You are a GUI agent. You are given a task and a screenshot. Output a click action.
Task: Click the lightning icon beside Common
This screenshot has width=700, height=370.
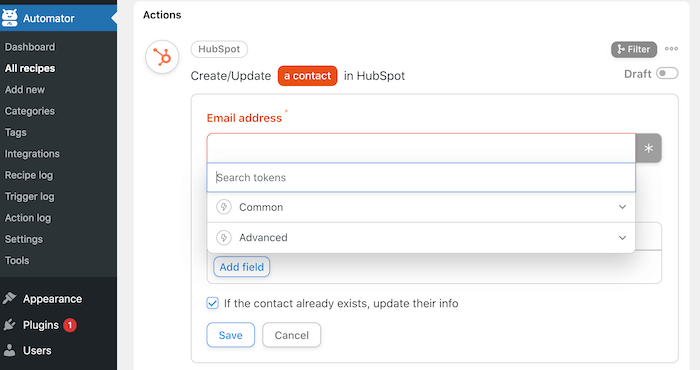(x=224, y=207)
